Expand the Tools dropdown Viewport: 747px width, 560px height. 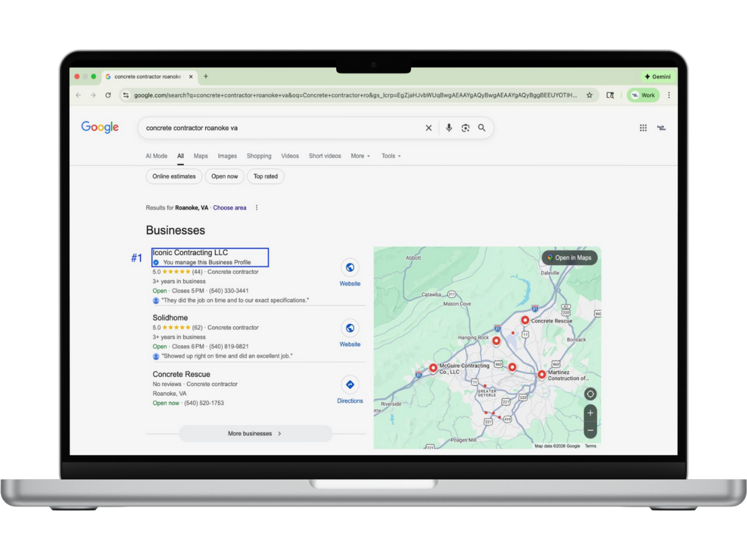click(390, 156)
